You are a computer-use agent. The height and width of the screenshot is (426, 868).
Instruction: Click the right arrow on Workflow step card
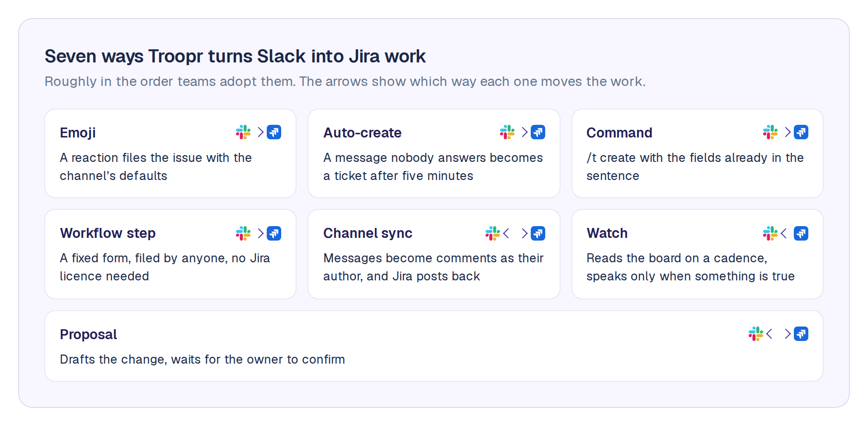(261, 233)
